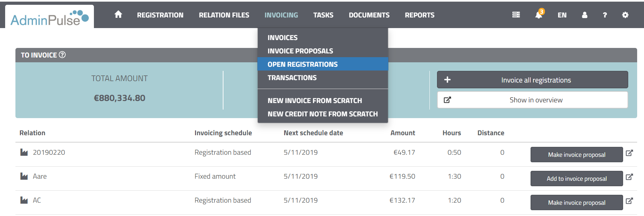Click the To Invoice help info icon
644x216 pixels.
62,55
